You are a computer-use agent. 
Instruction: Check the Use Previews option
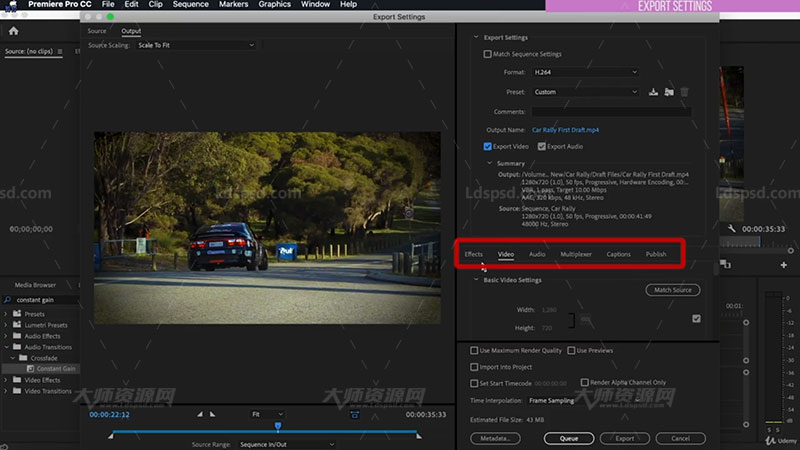pyautogui.click(x=571, y=351)
